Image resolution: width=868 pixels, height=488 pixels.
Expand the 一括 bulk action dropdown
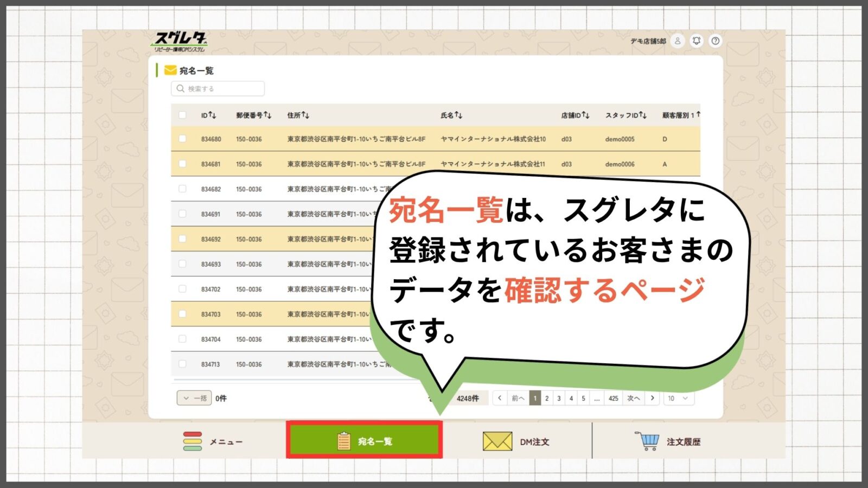coord(194,398)
